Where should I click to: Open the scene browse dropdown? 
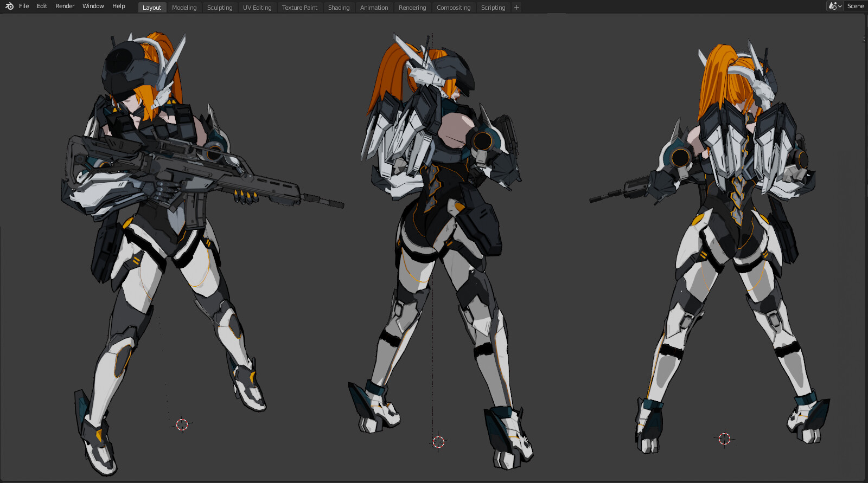click(835, 6)
